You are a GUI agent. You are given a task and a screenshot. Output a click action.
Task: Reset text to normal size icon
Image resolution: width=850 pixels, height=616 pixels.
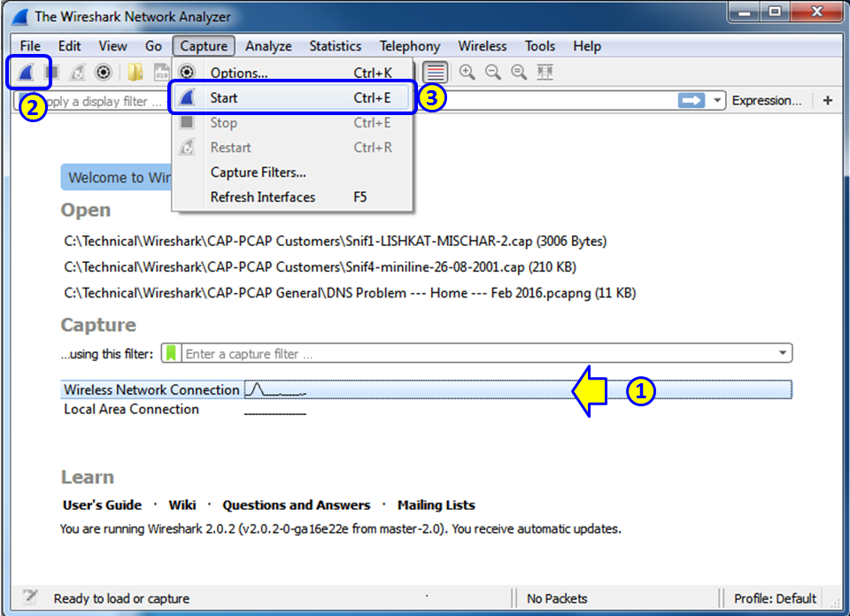click(519, 72)
